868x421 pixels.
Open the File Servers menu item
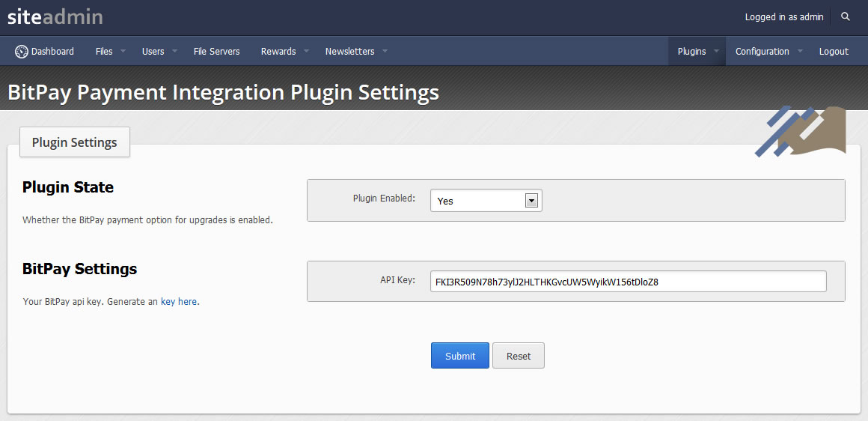click(x=216, y=52)
